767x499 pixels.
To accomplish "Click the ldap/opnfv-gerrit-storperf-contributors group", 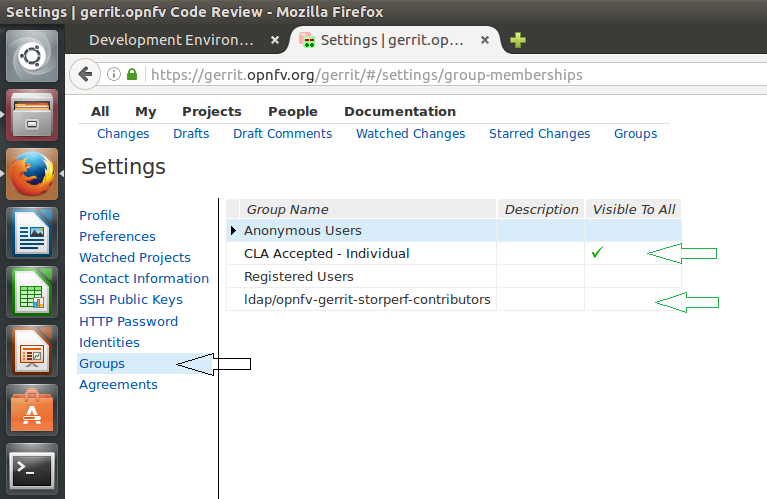I will pos(367,300).
